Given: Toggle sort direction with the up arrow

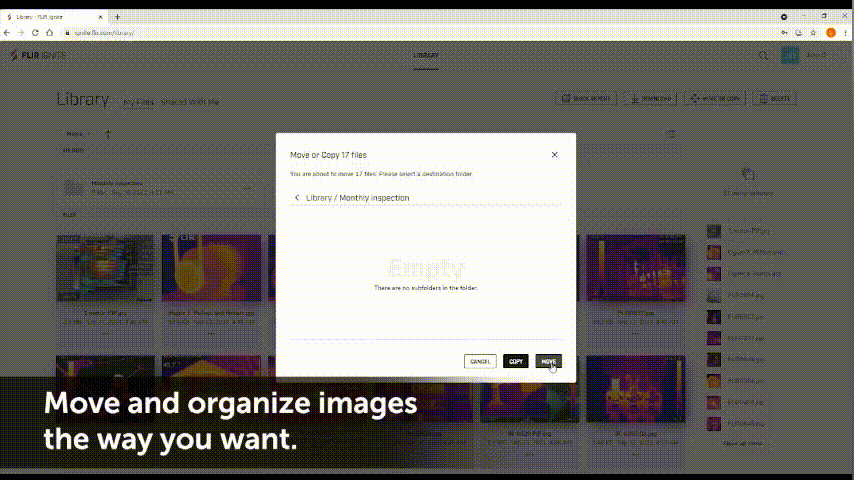Looking at the screenshot, I should pyautogui.click(x=108, y=134).
